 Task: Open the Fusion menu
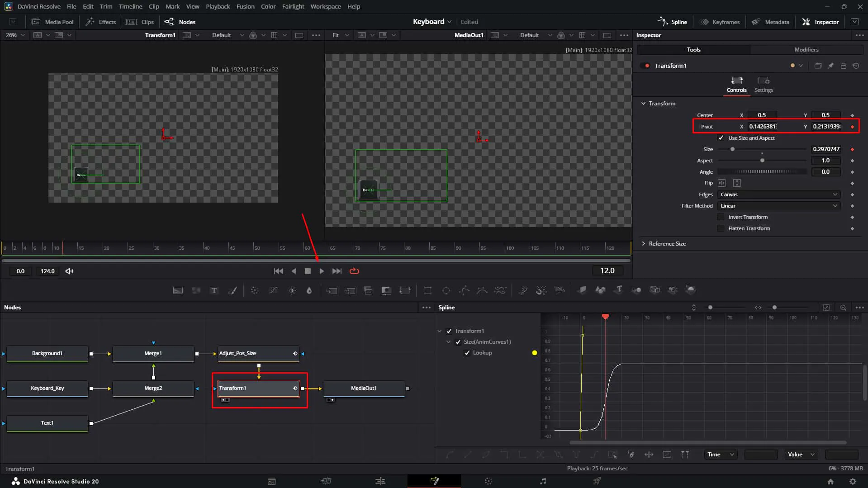click(x=245, y=6)
